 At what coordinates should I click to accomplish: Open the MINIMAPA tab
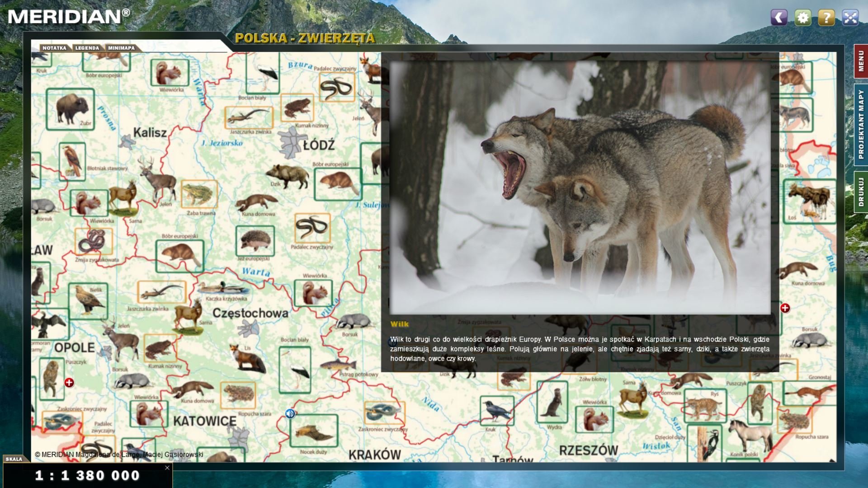[121, 48]
